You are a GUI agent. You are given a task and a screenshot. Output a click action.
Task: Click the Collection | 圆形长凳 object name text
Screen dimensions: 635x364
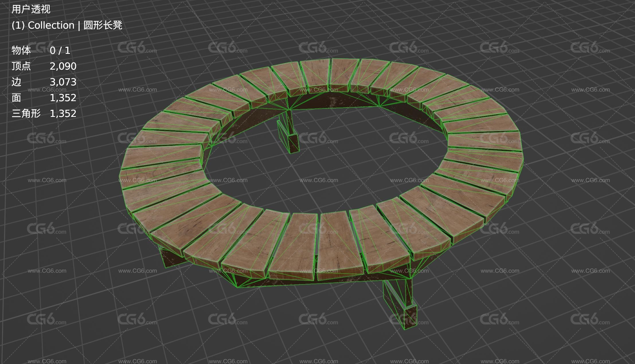click(75, 25)
